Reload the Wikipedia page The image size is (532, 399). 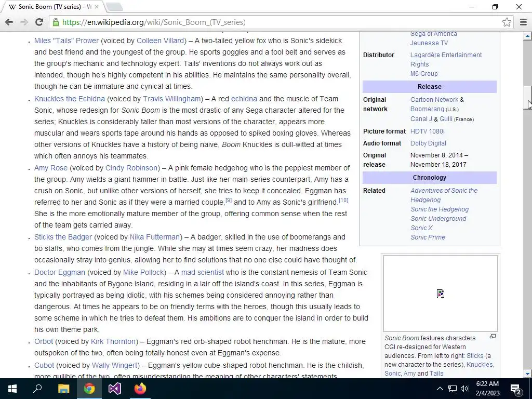coord(39,22)
